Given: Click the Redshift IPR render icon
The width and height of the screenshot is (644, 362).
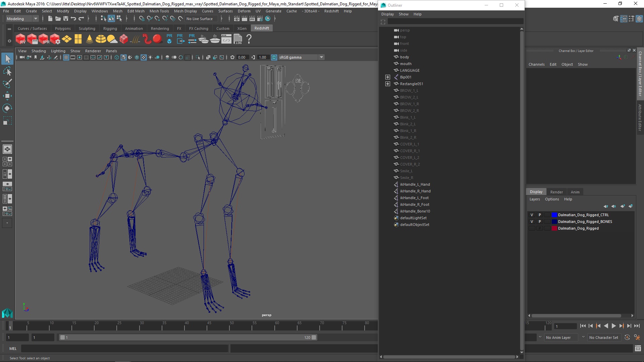Looking at the screenshot, I should click(x=44, y=39).
